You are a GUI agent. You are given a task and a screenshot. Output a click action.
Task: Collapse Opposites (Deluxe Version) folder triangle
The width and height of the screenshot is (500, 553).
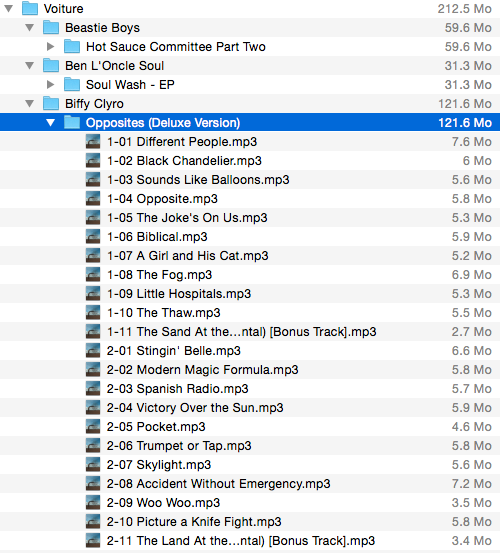click(51, 123)
